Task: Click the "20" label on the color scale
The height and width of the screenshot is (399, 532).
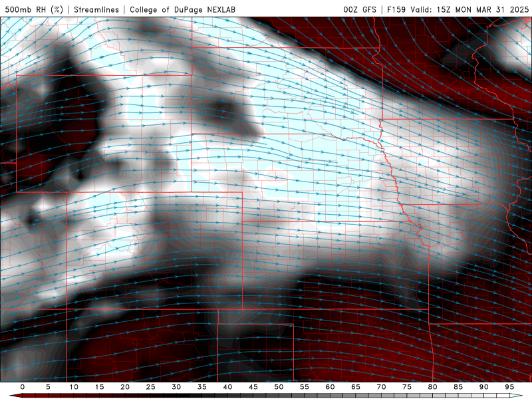Action: click(125, 387)
